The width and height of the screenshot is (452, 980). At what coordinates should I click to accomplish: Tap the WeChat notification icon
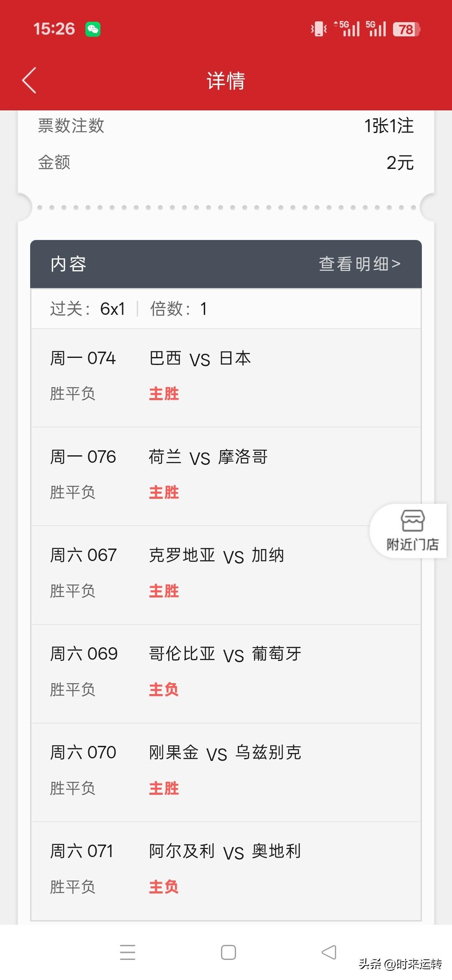click(x=93, y=29)
